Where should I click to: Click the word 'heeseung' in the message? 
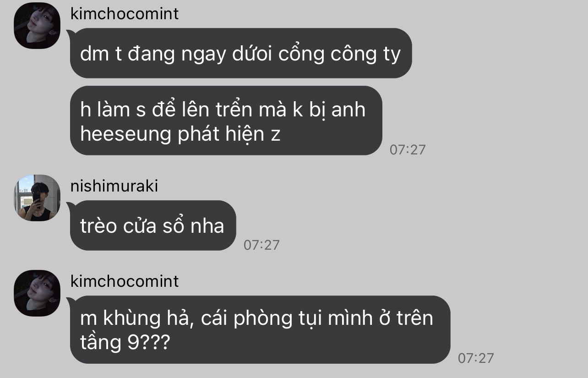[x=126, y=135]
